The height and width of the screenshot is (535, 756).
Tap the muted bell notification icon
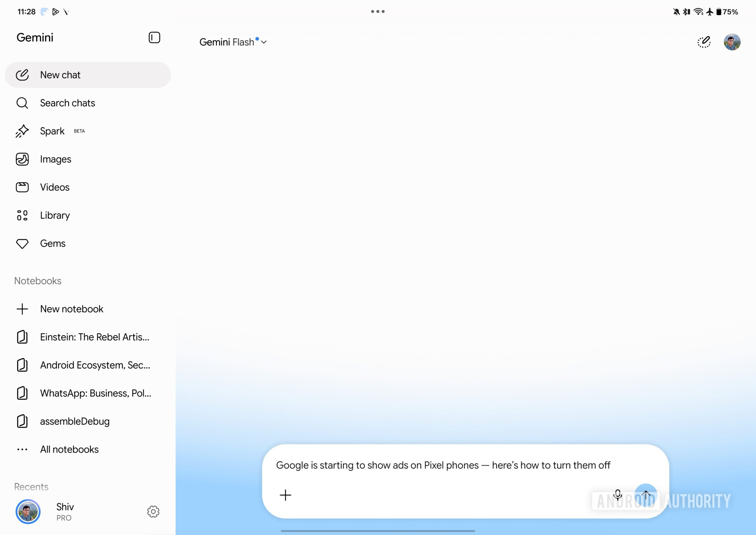676,12
